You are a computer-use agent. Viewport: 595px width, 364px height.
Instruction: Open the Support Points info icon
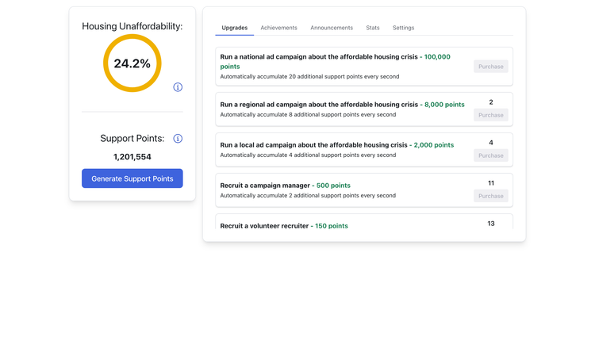(x=178, y=139)
